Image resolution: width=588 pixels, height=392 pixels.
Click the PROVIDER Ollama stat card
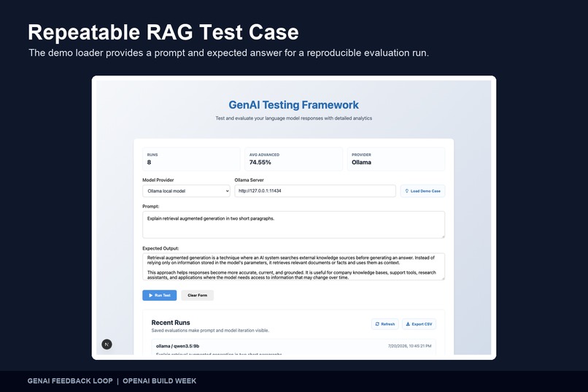pos(396,159)
